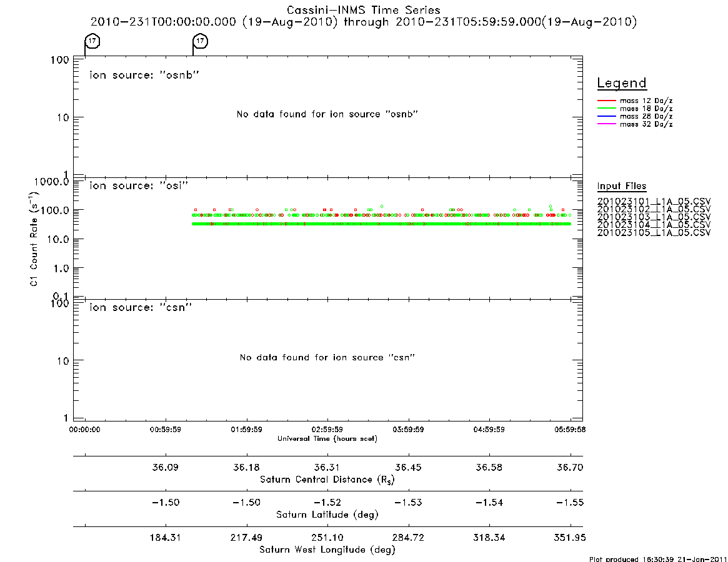The width and height of the screenshot is (728, 562).
Task: Click the "C1 Count Rate (s-1)" axis label
Action: (x=34, y=239)
